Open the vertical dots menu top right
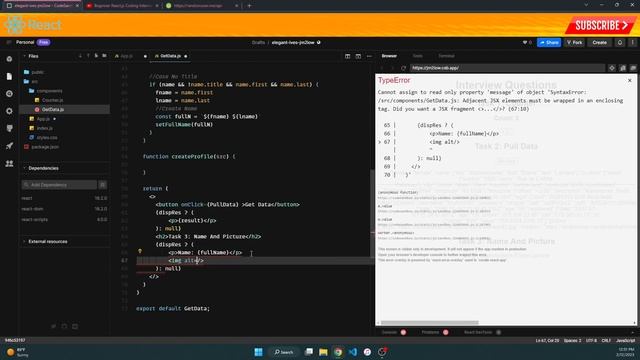This screenshot has width=640, height=360. click(632, 42)
